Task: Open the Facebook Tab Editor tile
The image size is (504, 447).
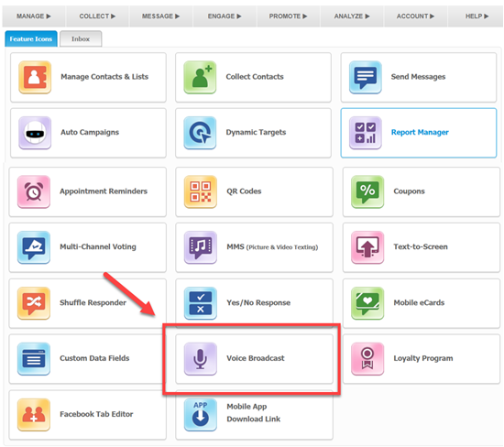Action: [x=88, y=415]
